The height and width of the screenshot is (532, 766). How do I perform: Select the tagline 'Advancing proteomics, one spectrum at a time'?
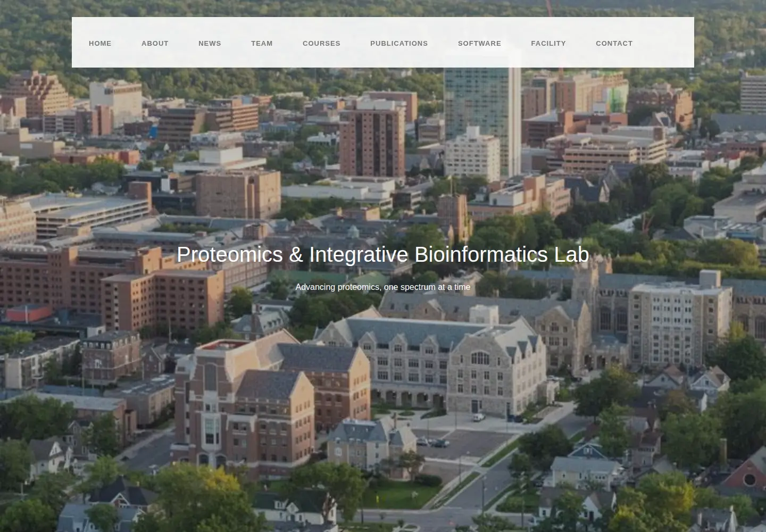click(x=383, y=287)
